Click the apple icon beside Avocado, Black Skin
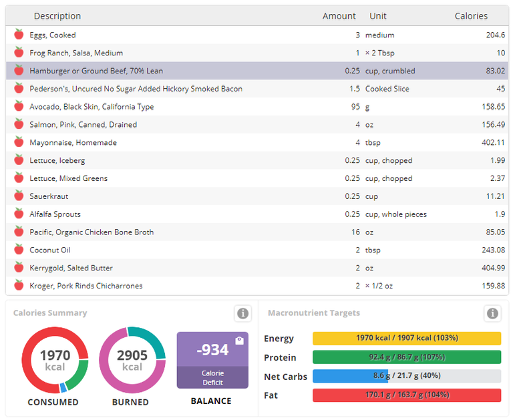 [x=19, y=106]
